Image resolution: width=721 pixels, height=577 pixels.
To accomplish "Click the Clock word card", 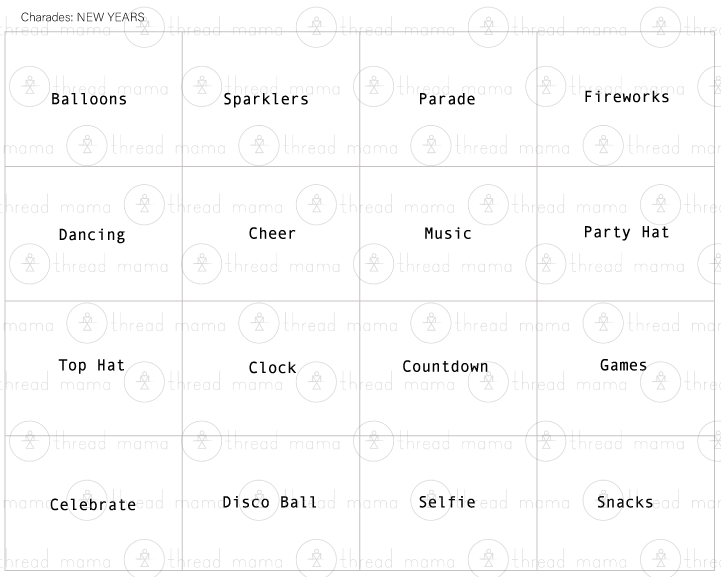I will tap(272, 368).
